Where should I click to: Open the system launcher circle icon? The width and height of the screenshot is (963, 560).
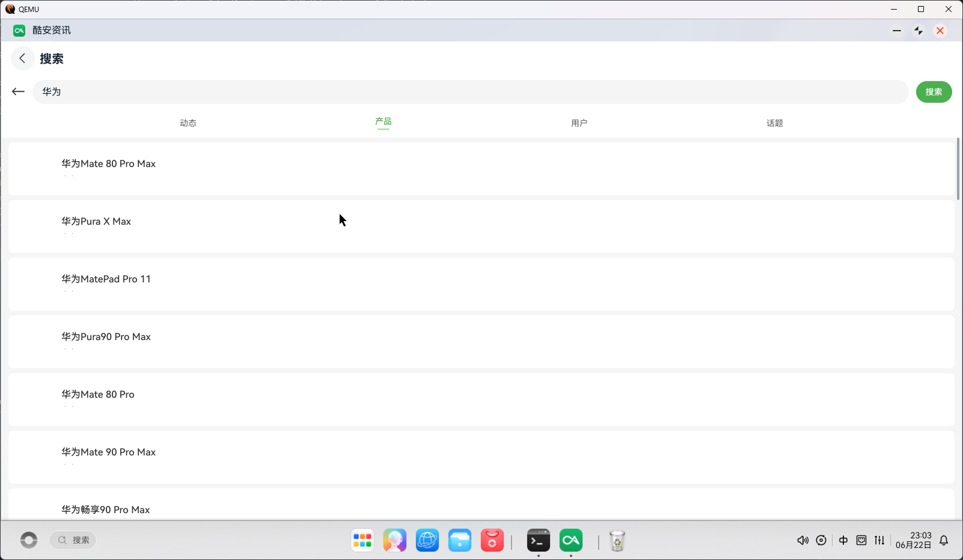[29, 540]
